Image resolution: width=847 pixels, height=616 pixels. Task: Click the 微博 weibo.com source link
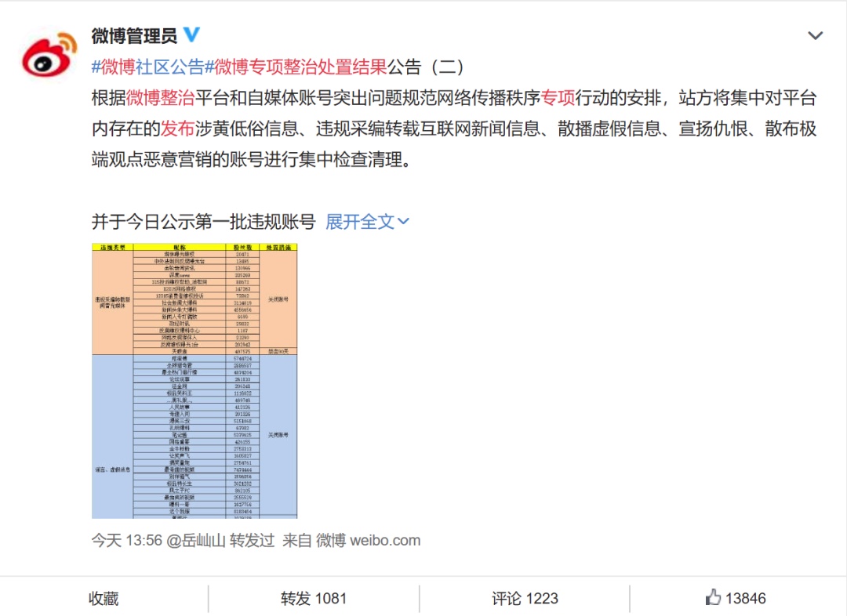click(368, 541)
